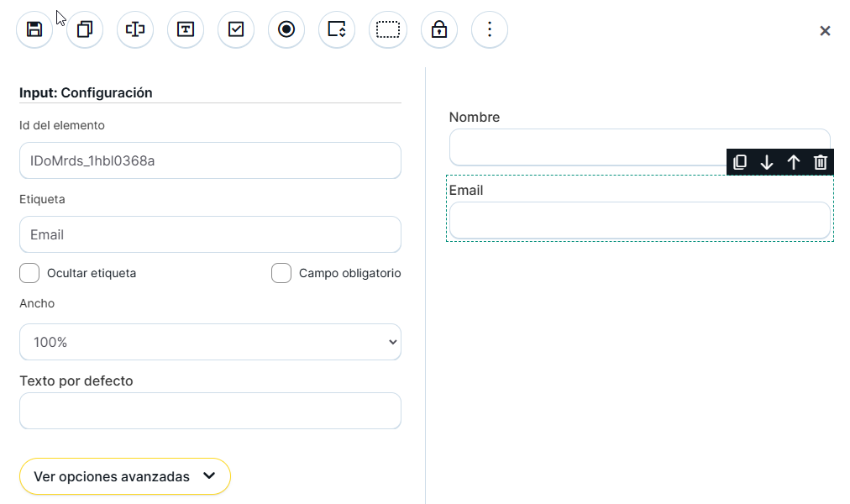
Task: Enable the Ocultar etiqueta checkbox
Action: point(29,273)
